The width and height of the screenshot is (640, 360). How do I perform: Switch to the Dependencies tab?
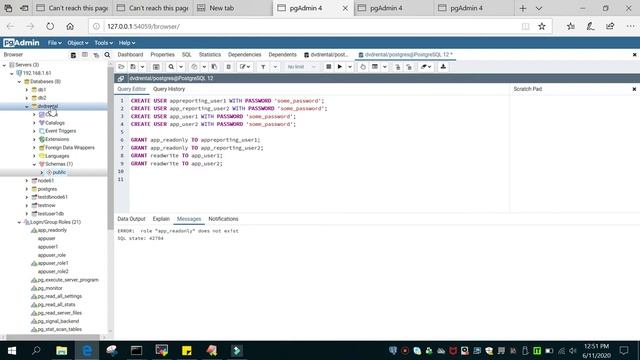coord(244,55)
